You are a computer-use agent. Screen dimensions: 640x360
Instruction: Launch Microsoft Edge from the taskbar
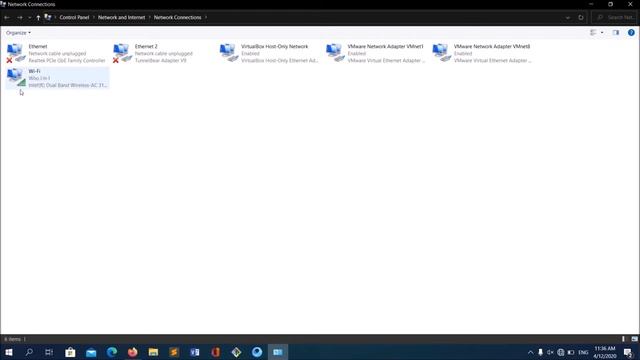112,352
